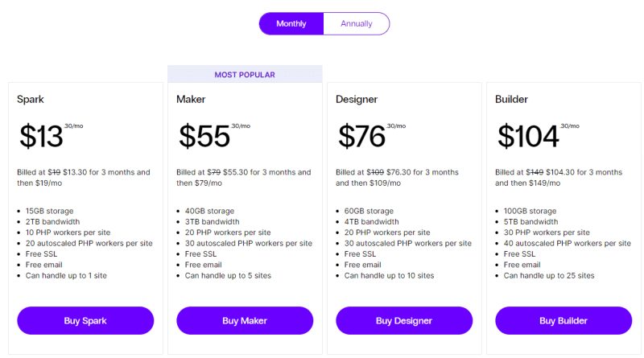Viewport: 644px width, 358px height.
Task: Select the Builder plan title
Action: click(x=511, y=99)
